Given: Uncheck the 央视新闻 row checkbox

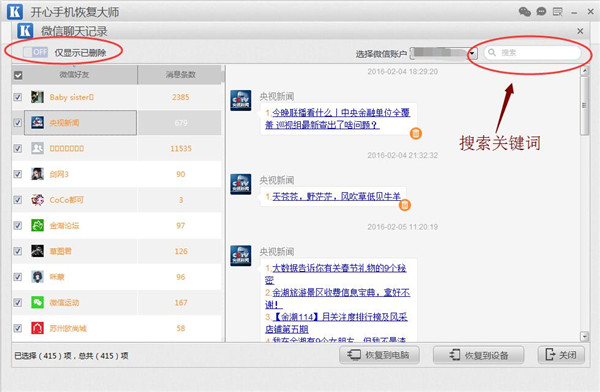Looking at the screenshot, I should (x=18, y=122).
